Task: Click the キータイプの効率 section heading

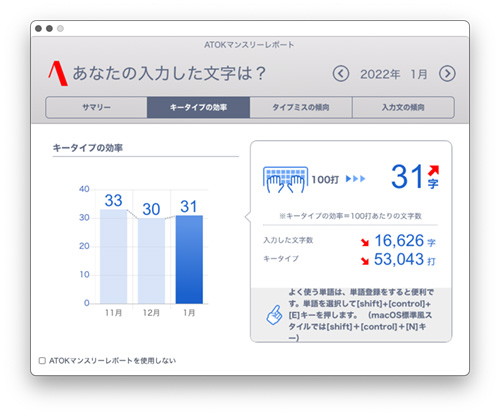Action: 88,148
